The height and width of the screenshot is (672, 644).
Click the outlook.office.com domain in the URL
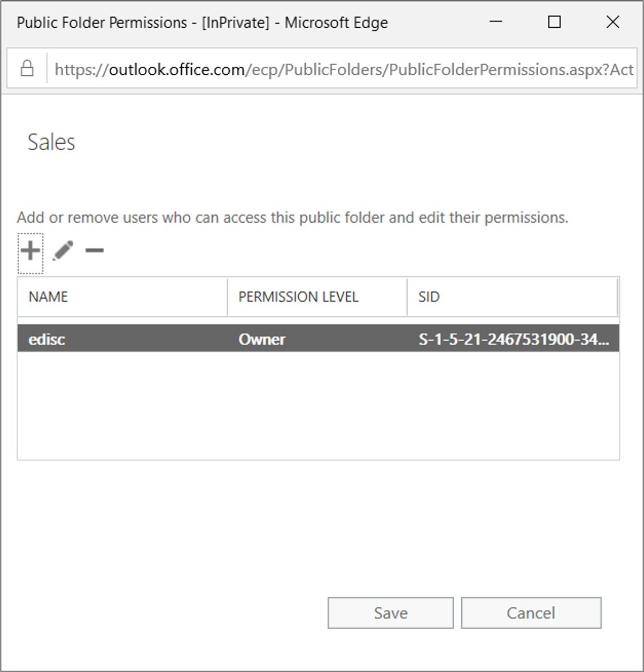[177, 69]
